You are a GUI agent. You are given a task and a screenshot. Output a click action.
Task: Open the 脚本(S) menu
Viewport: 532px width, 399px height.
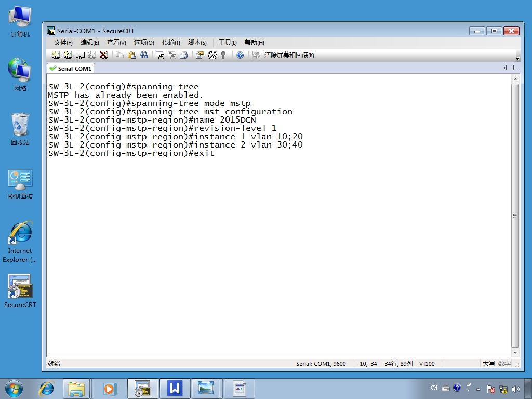click(197, 43)
